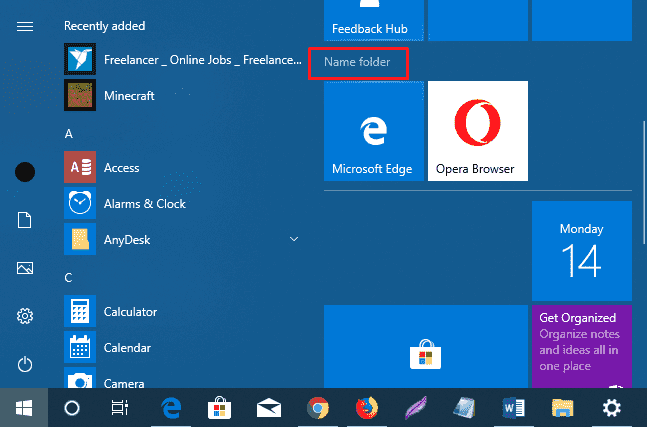Launch the Calculator icon

(80, 311)
